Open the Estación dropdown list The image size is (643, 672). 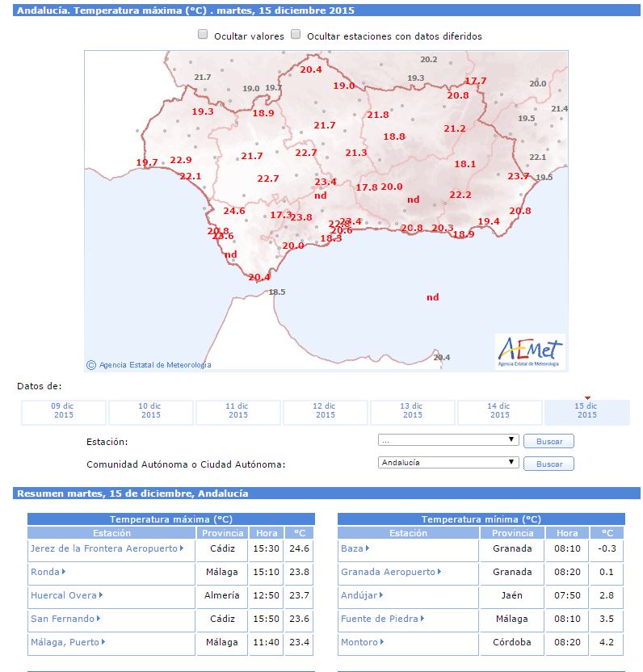448,440
